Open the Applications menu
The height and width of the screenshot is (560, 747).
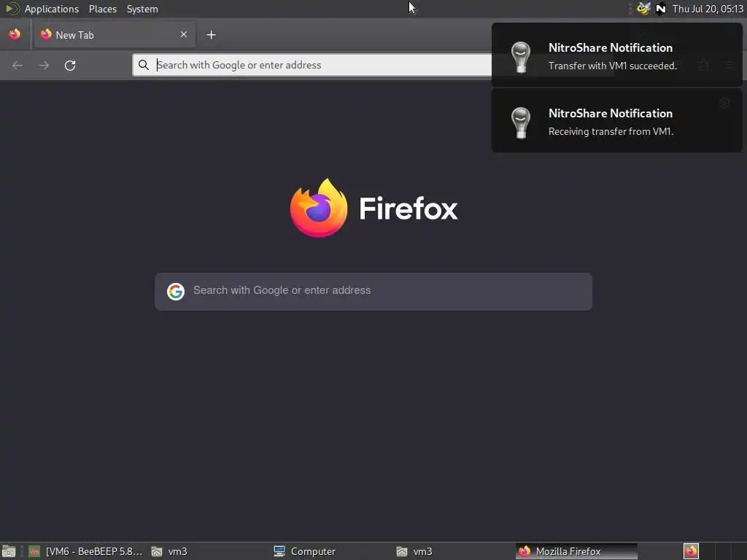(52, 9)
